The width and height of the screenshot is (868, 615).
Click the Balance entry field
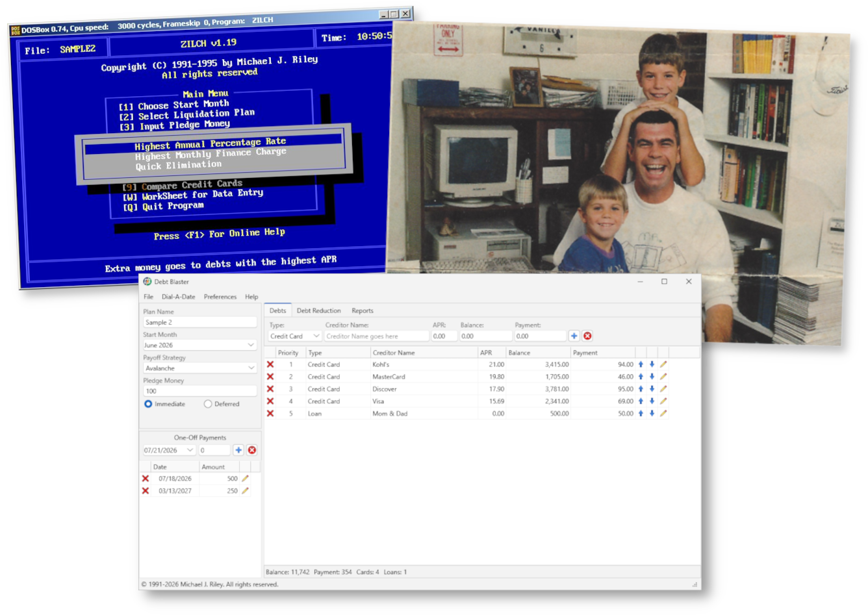[485, 336]
